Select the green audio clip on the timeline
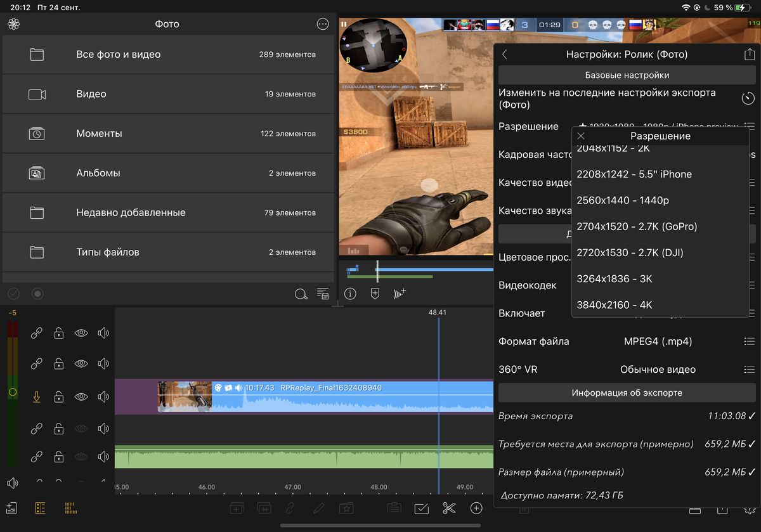 [304, 457]
